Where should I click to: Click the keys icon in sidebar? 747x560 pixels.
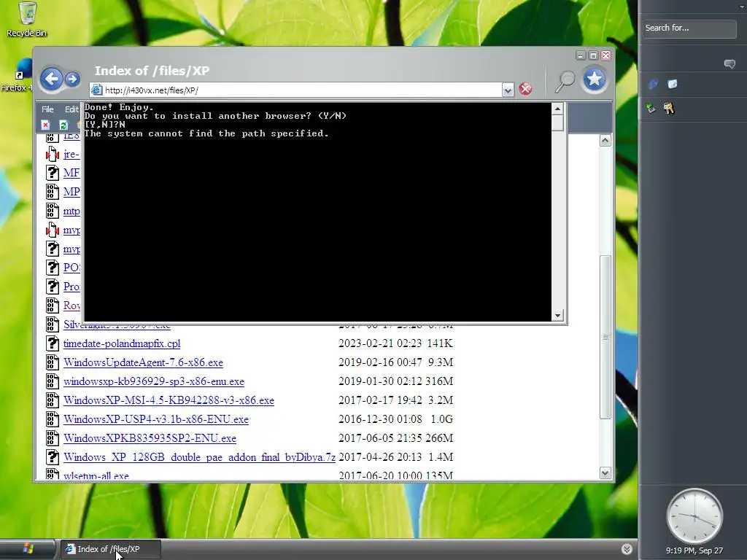(x=669, y=109)
